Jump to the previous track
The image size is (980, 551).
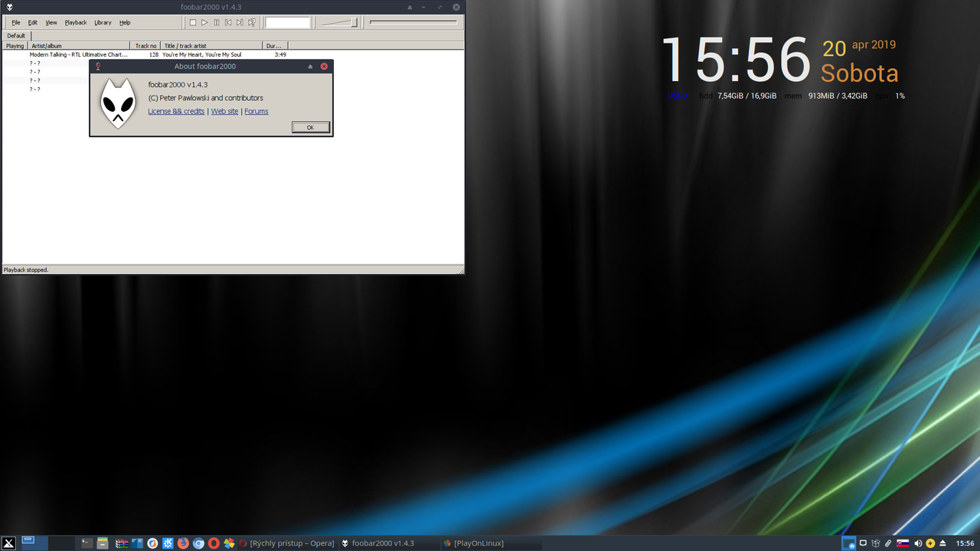[228, 23]
